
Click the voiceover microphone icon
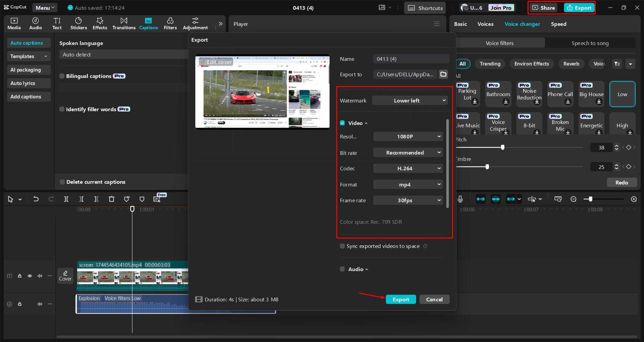460,199
